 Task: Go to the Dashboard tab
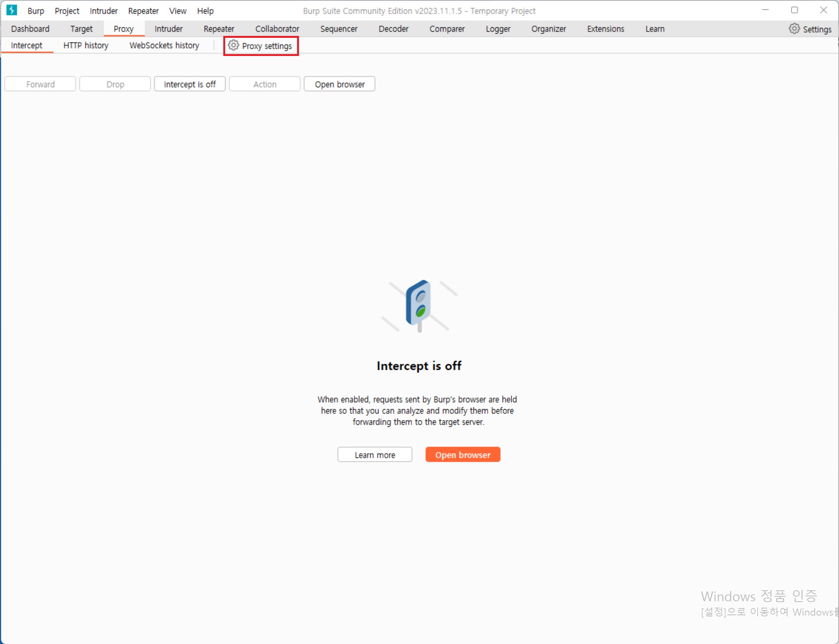tap(30, 29)
